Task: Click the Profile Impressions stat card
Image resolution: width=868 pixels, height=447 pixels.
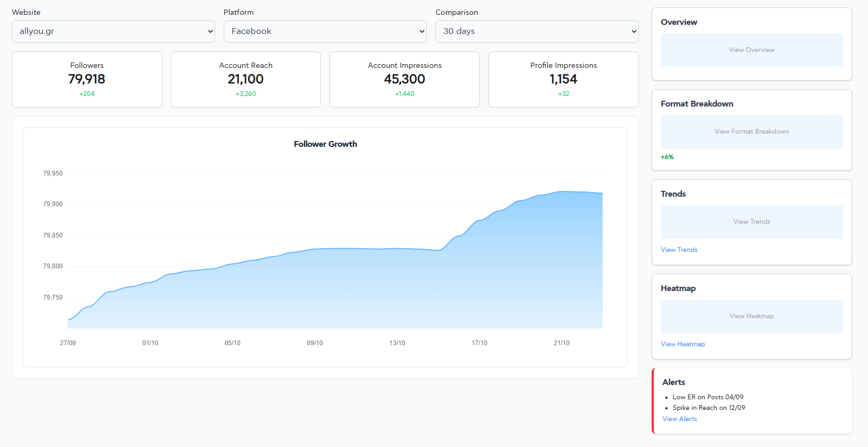Action: (563, 80)
